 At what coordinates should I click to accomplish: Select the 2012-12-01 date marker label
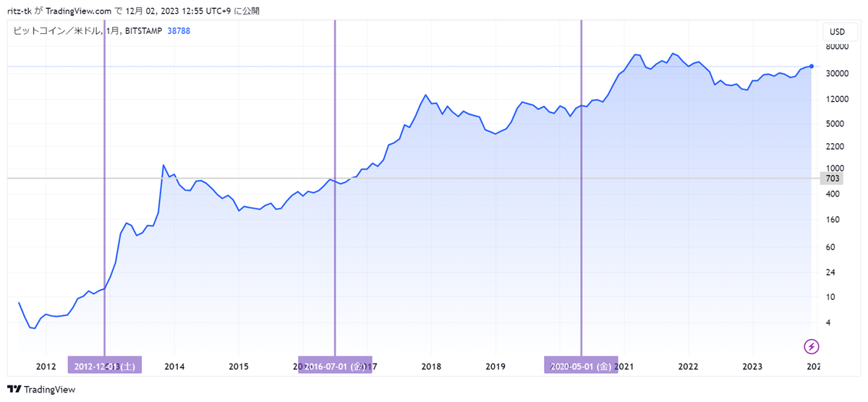click(104, 367)
